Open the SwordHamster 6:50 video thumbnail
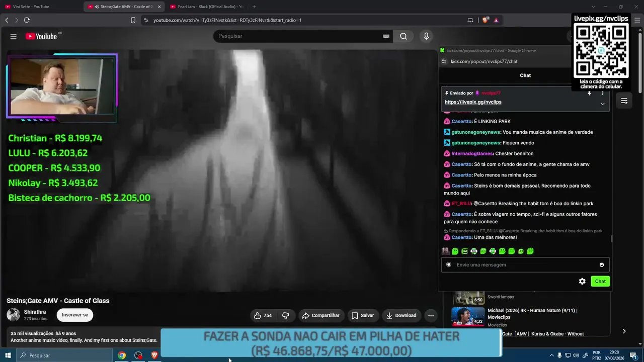Viewport: 644px width, 362px height. tap(468, 298)
